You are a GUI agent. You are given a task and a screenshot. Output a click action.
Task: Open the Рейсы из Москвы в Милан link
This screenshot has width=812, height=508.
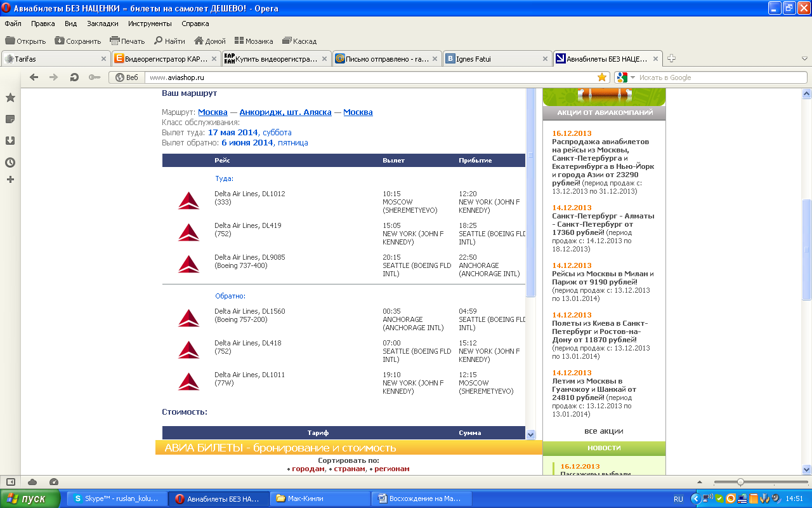603,277
